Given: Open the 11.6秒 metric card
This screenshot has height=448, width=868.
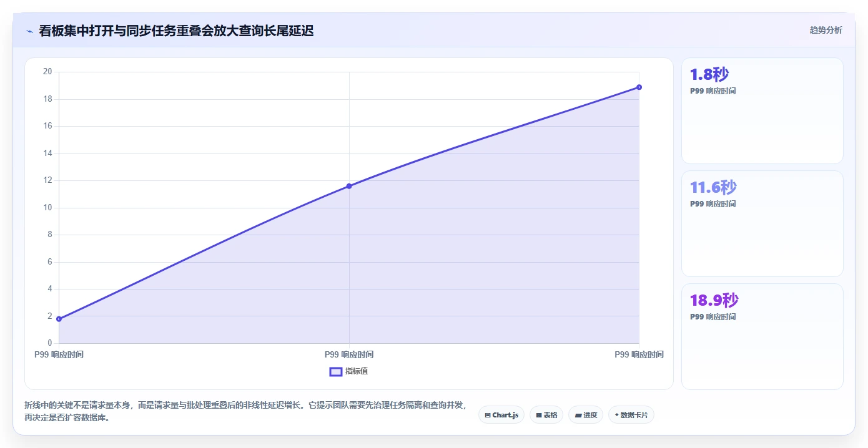Looking at the screenshot, I should click(x=762, y=223).
